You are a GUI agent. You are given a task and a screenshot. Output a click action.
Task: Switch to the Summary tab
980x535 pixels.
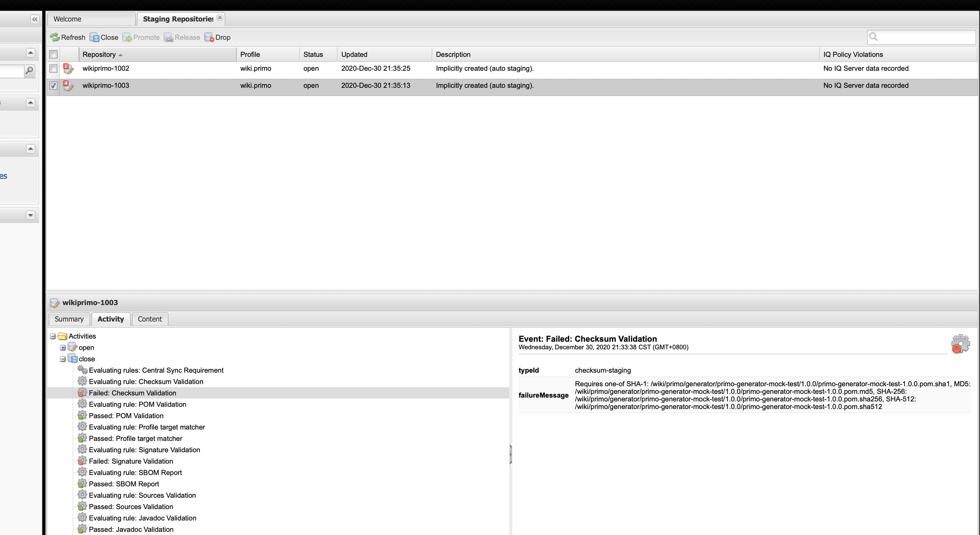pyautogui.click(x=69, y=319)
